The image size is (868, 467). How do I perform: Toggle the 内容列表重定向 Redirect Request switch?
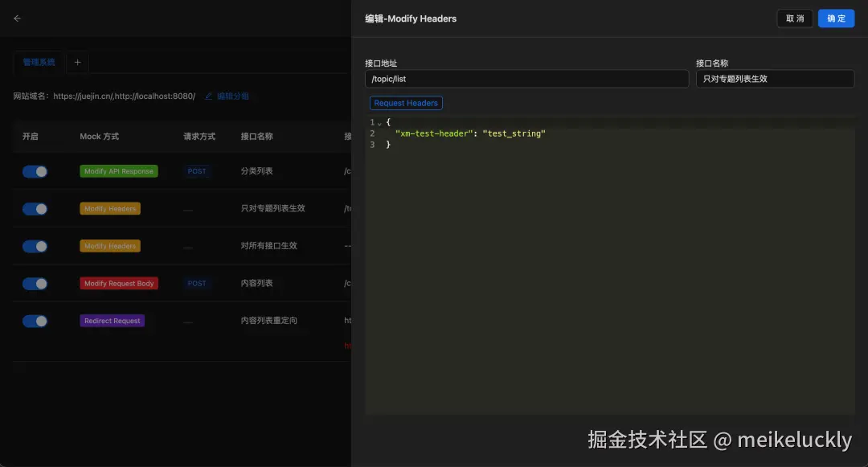tap(35, 321)
